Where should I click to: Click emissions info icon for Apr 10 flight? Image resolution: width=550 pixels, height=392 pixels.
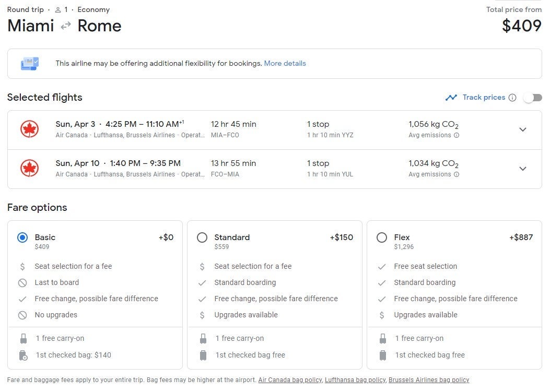tap(457, 174)
